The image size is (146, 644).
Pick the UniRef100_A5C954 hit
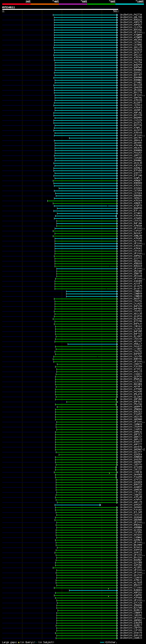(131, 40)
